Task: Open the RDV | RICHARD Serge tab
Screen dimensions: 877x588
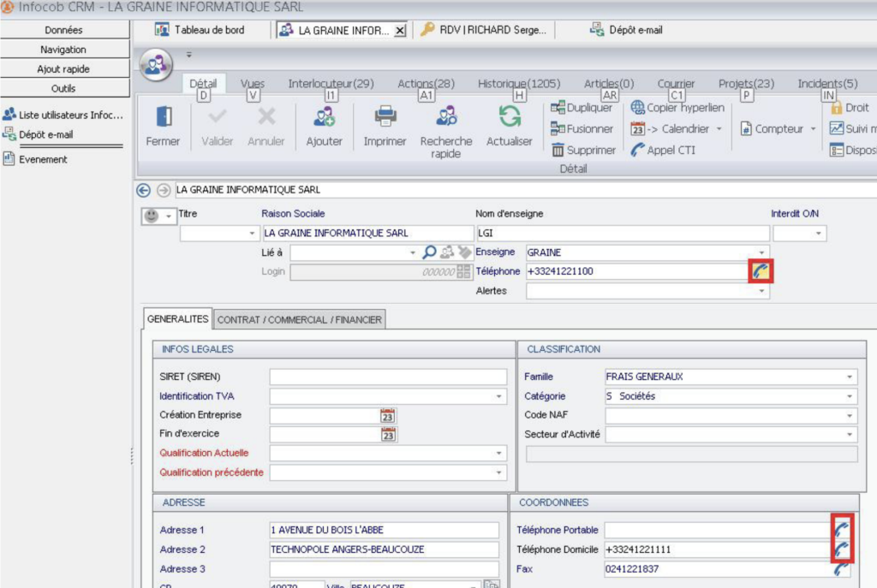Action: 484,30
